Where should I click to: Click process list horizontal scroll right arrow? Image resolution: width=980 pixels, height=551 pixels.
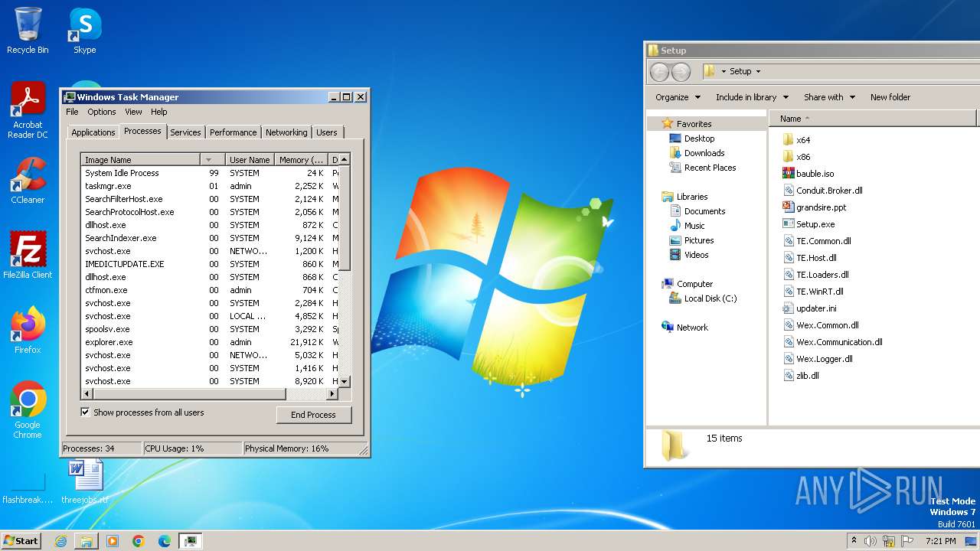click(x=332, y=394)
